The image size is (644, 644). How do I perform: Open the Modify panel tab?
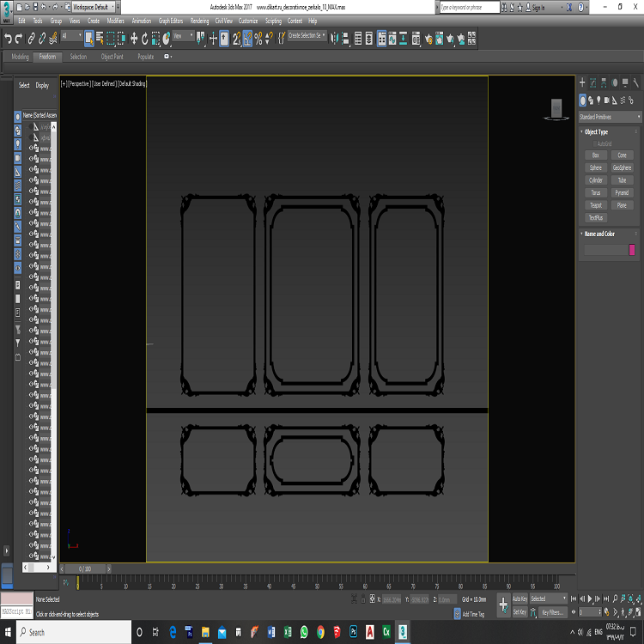click(x=592, y=82)
